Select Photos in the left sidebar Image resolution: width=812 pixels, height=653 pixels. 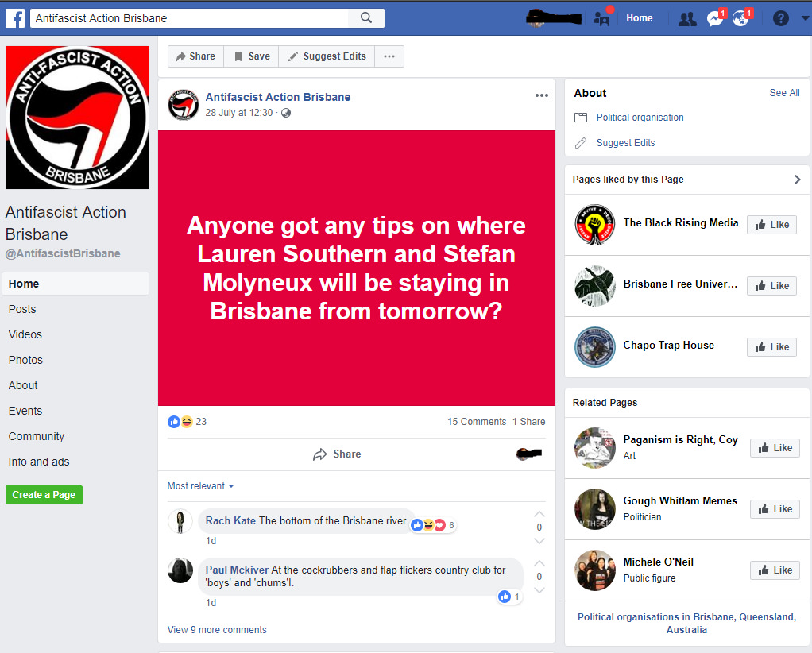click(25, 360)
